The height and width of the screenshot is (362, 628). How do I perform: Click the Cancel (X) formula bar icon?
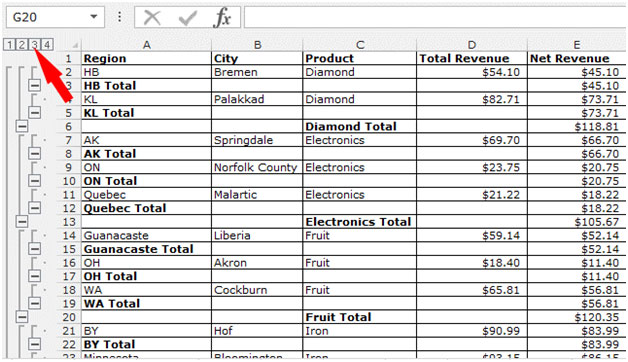pyautogui.click(x=152, y=18)
